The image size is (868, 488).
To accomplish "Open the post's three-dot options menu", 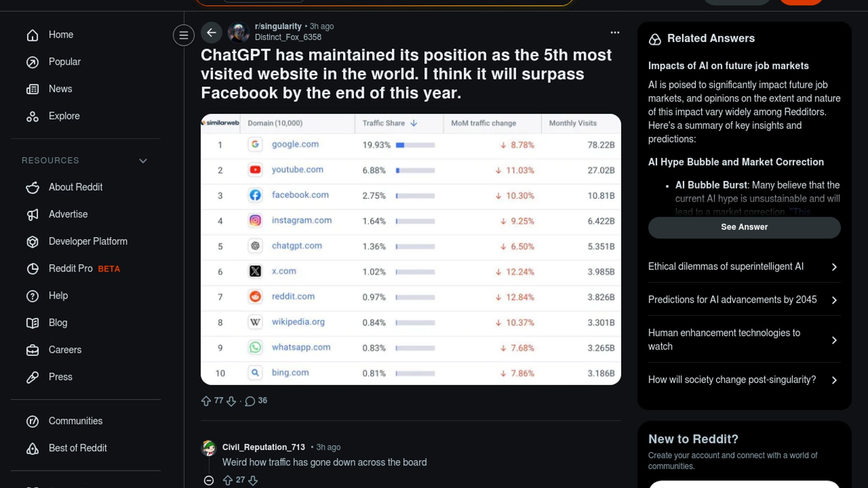I will point(615,33).
